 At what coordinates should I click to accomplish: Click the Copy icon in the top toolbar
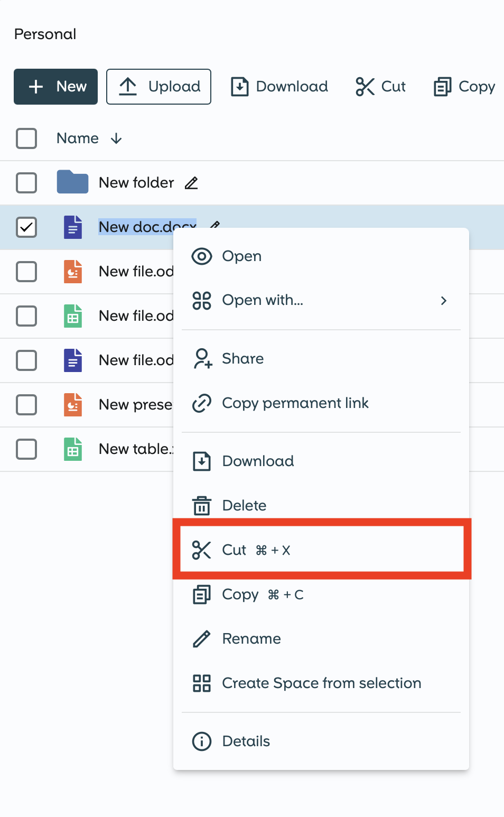click(443, 87)
